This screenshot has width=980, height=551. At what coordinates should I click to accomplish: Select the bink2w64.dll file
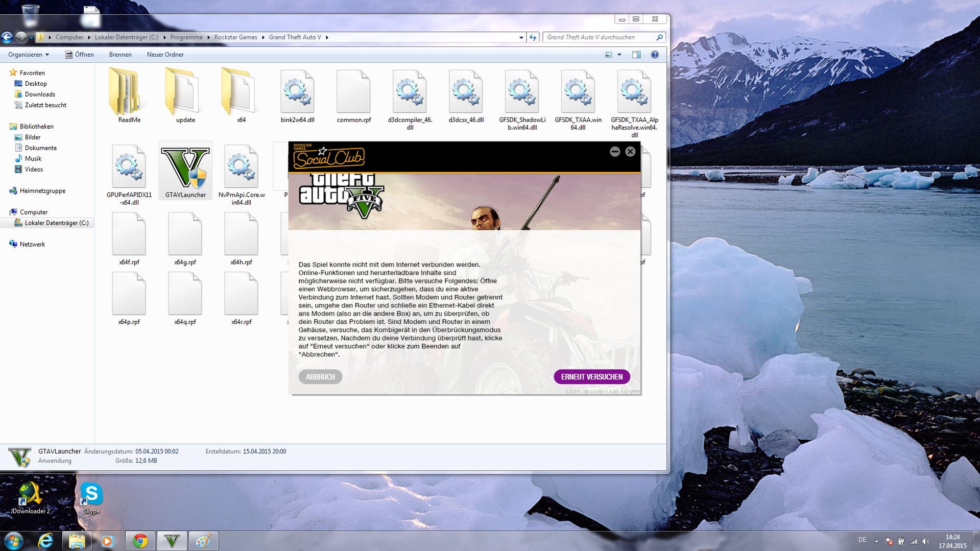pyautogui.click(x=297, y=96)
